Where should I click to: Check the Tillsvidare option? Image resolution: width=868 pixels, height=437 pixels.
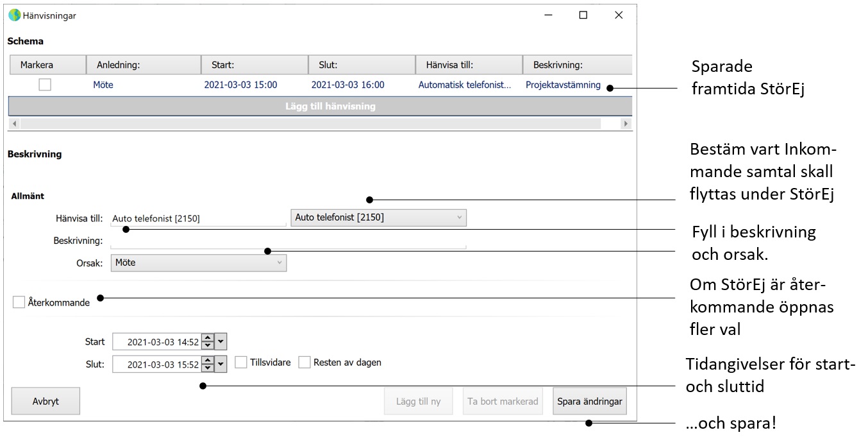(241, 363)
